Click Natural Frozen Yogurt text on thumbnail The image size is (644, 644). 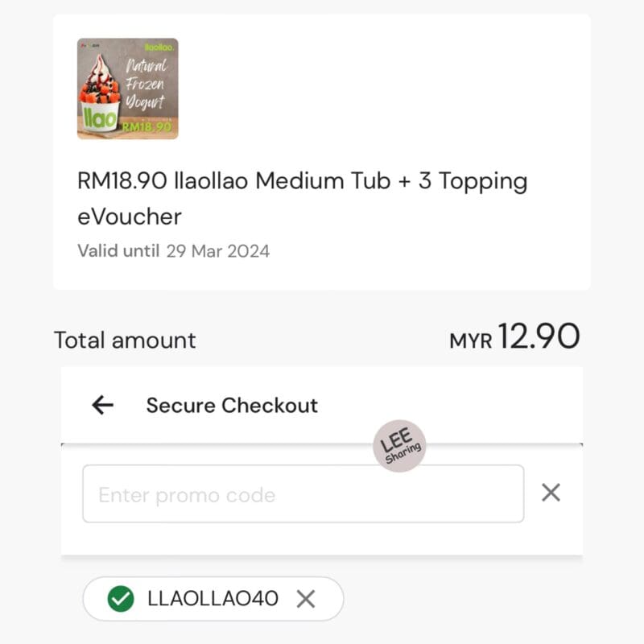146,85
